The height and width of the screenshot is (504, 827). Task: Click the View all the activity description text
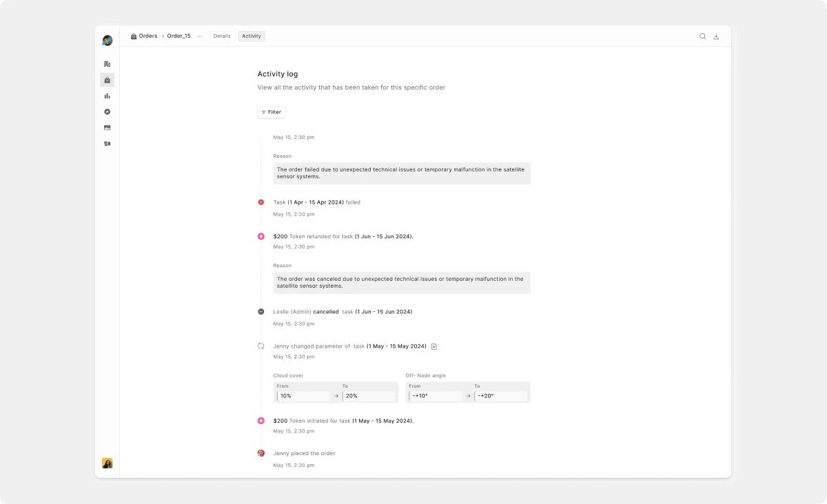point(351,87)
